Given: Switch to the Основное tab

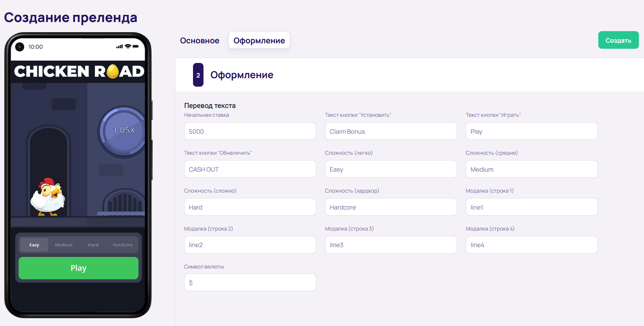Looking at the screenshot, I should click(x=199, y=40).
